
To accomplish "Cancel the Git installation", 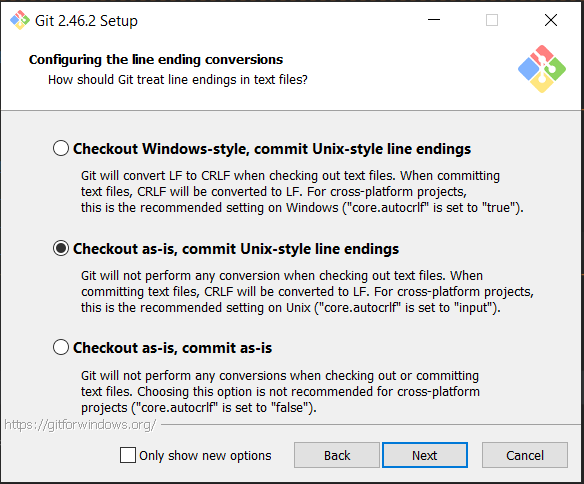I will pos(525,455).
